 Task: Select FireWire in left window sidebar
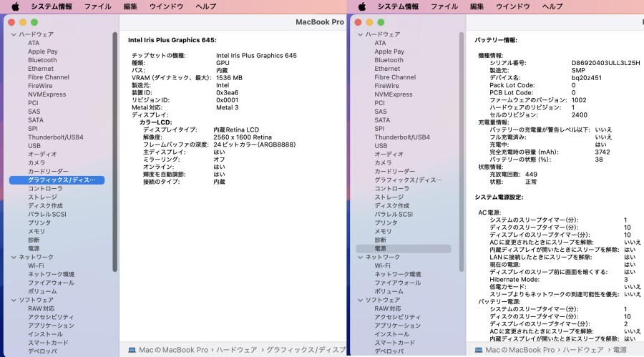pyautogui.click(x=40, y=86)
